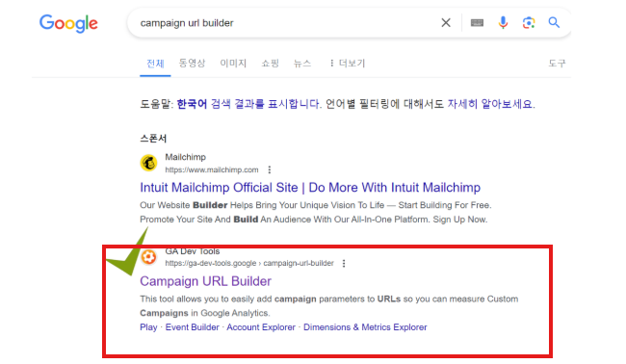Click the magnifying glass search button
This screenshot has width=626, height=364.
[554, 23]
